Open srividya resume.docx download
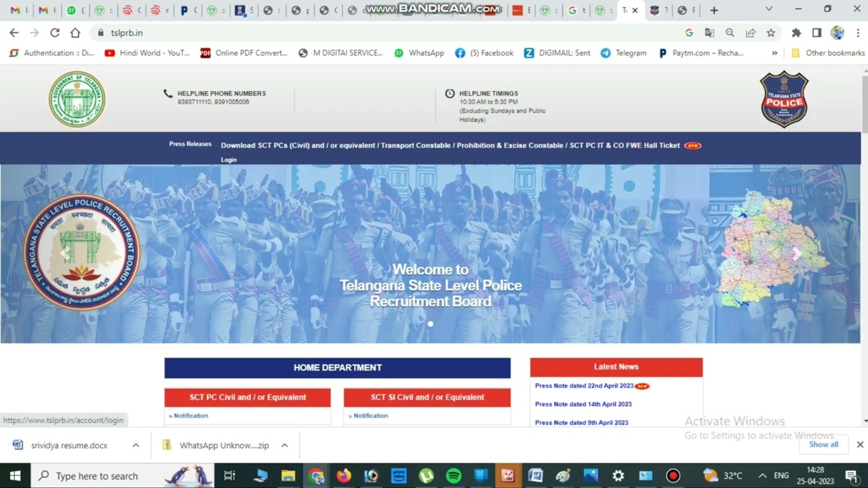The image size is (868, 488). (68, 445)
